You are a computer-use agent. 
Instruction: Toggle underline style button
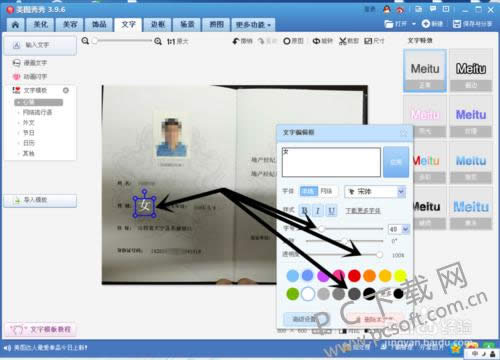click(x=331, y=211)
